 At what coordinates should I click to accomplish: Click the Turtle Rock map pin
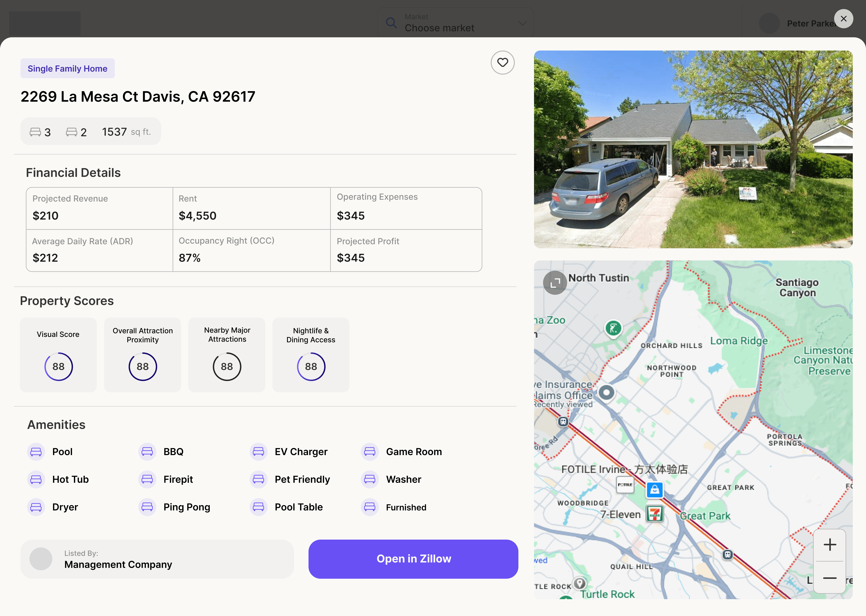pyautogui.click(x=580, y=583)
